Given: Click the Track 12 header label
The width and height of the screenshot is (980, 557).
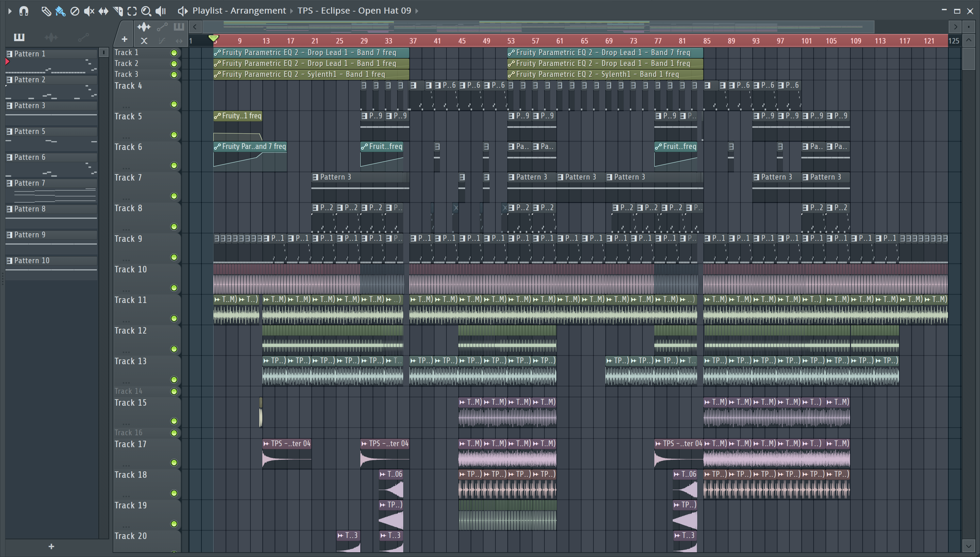Looking at the screenshot, I should (131, 331).
